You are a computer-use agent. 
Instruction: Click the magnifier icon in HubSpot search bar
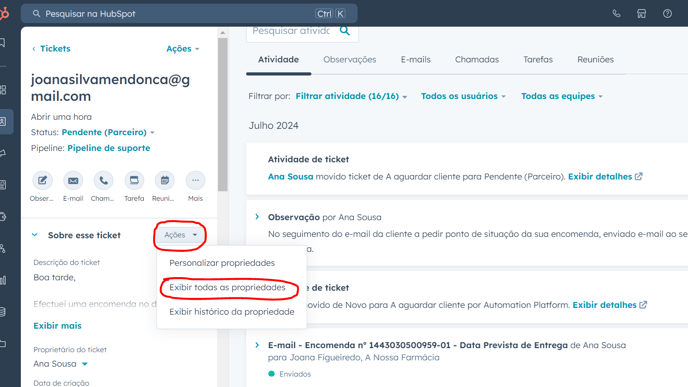tap(36, 14)
